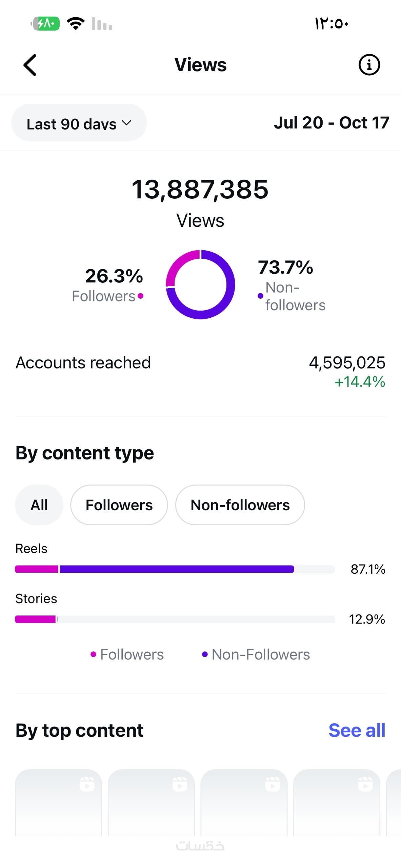
Task: Select the Followers filter chip
Action: pos(119,505)
